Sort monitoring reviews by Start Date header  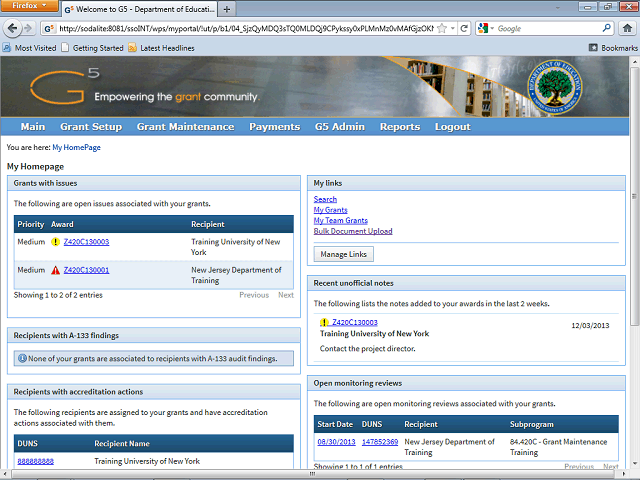[x=335, y=424]
